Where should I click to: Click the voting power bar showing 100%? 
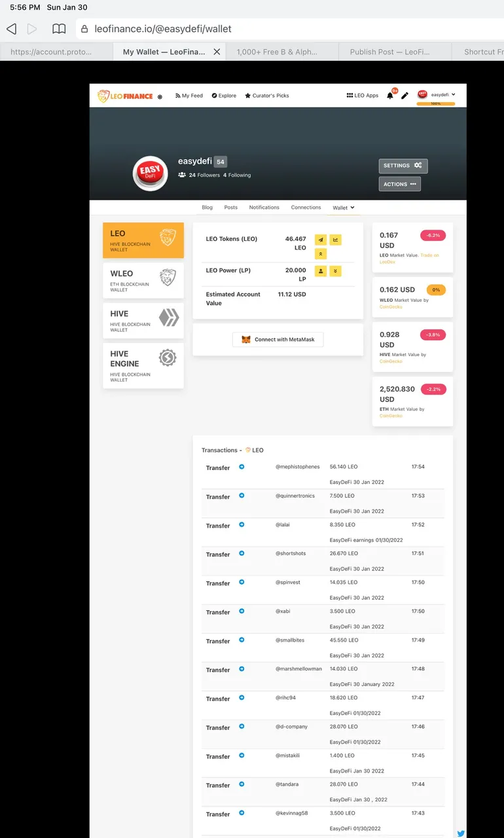click(436, 103)
